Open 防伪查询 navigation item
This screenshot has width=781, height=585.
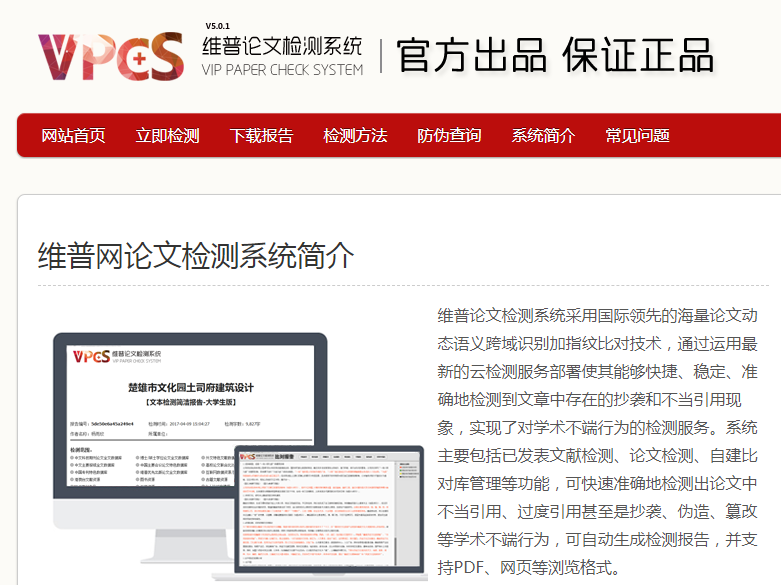(449, 136)
